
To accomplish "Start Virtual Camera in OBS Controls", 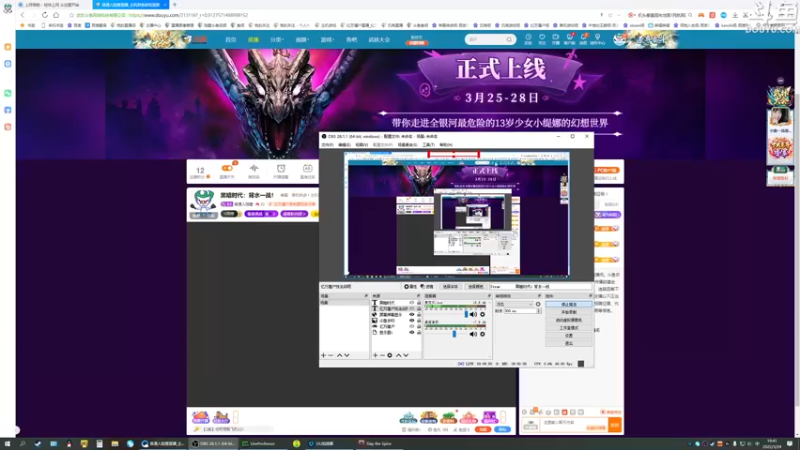I will tap(569, 320).
